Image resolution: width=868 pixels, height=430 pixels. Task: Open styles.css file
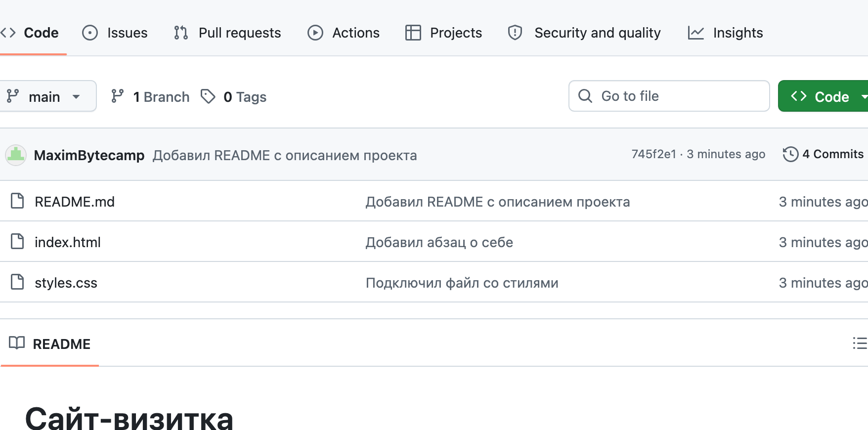(x=66, y=283)
